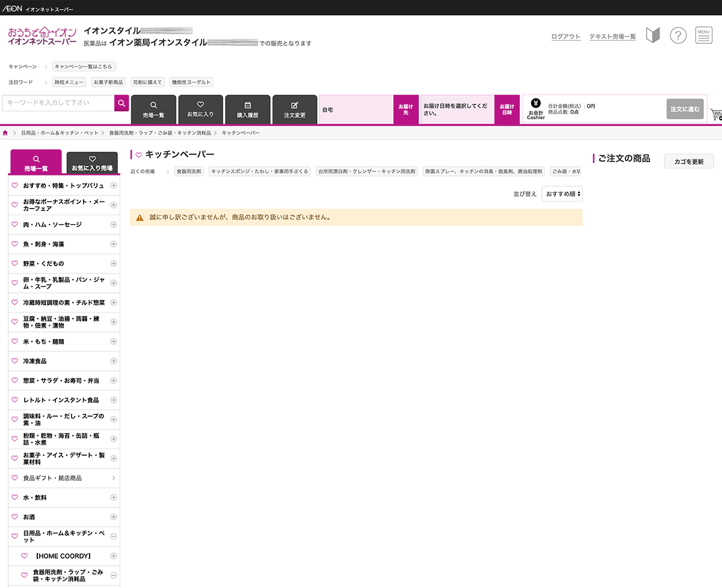Click the magnifier search button
This screenshot has height=588, width=722.
tap(122, 103)
